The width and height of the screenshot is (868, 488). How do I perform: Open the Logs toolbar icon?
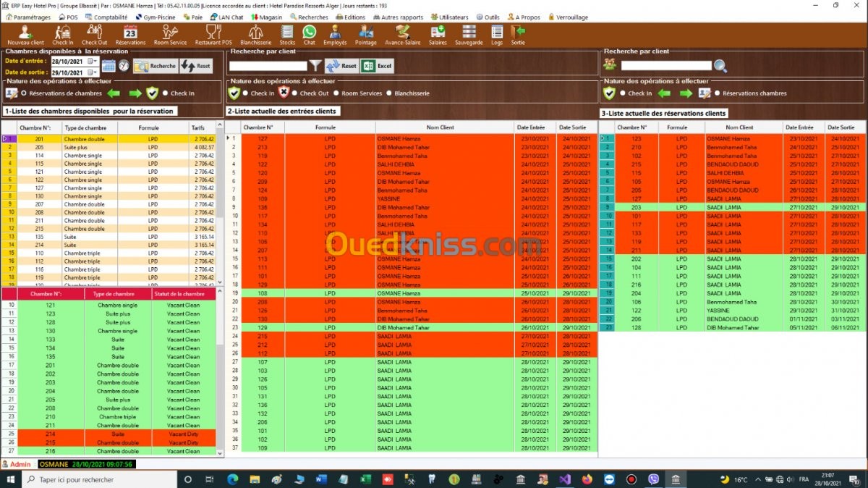point(497,34)
